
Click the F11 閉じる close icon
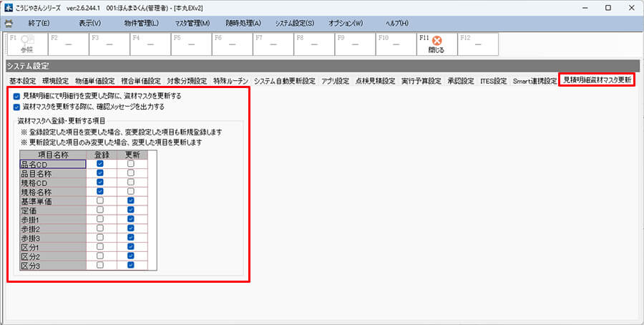pos(436,42)
